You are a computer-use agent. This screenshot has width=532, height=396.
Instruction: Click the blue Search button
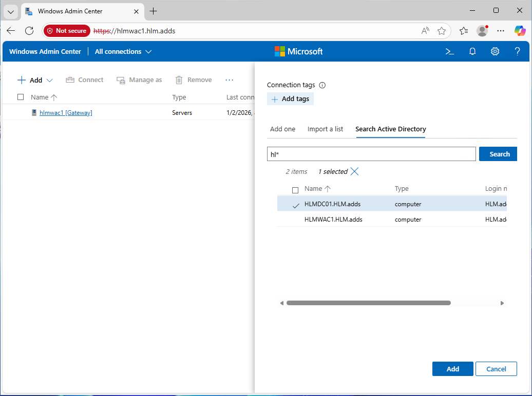[498, 154]
